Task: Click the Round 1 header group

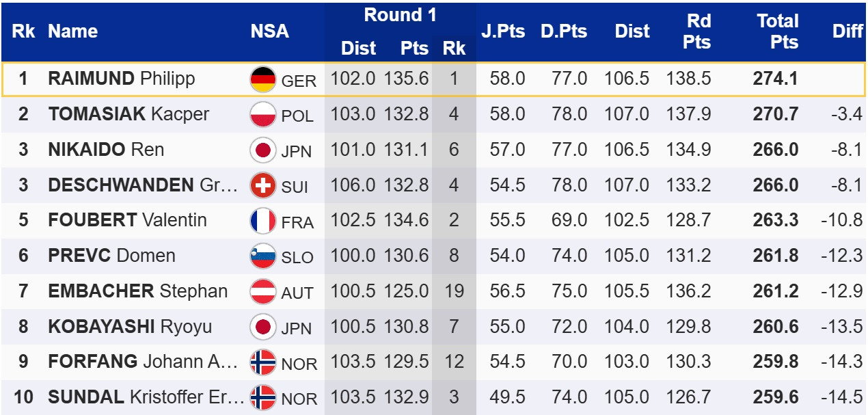Action: pos(400,15)
